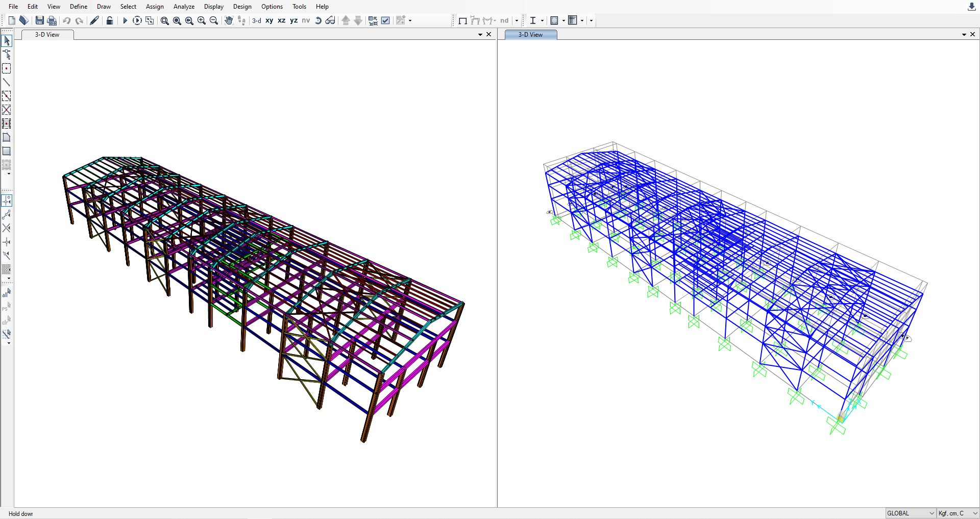Click the Zoom Out One Step icon
Viewport: 980px width, 519px height.
pos(214,20)
